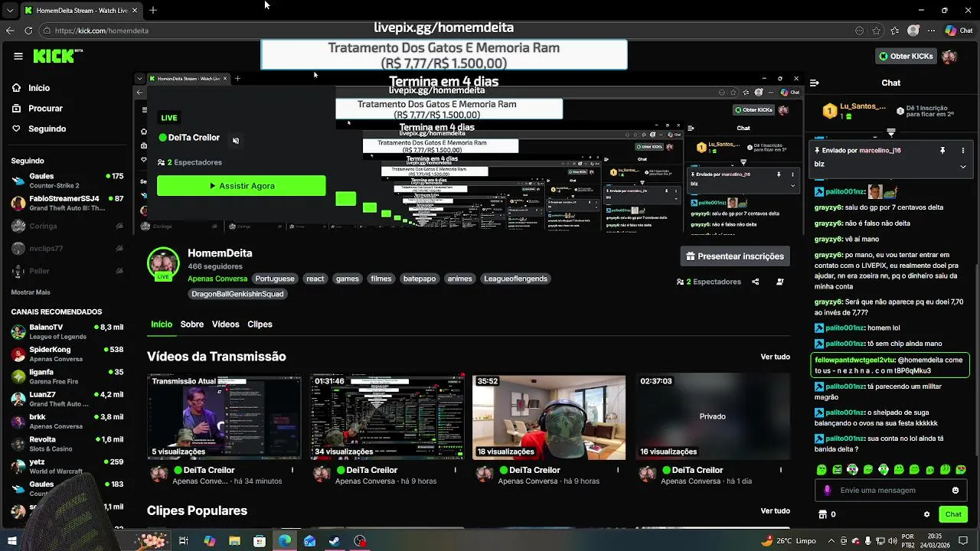
Task: Send message with the green Chat button
Action: click(x=953, y=514)
